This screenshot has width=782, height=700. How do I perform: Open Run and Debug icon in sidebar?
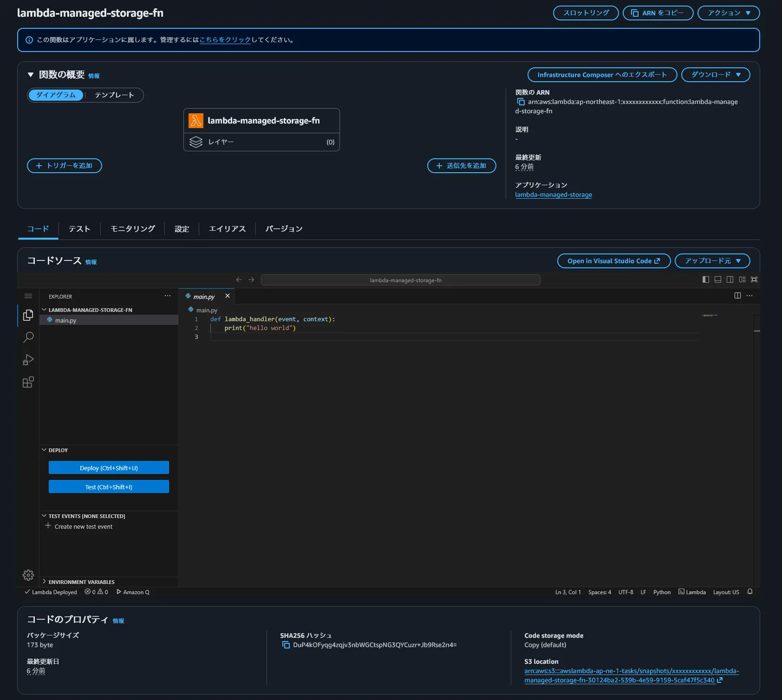(x=28, y=360)
